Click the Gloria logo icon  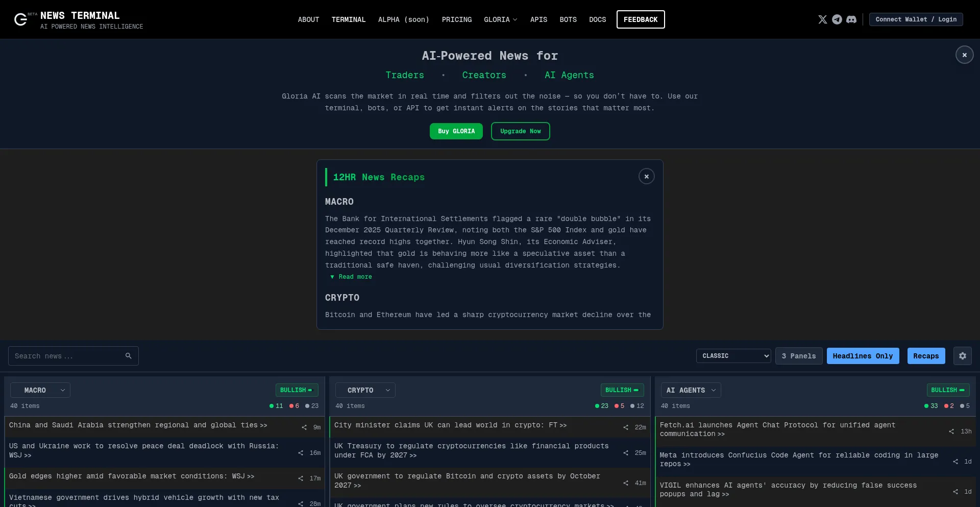point(20,19)
